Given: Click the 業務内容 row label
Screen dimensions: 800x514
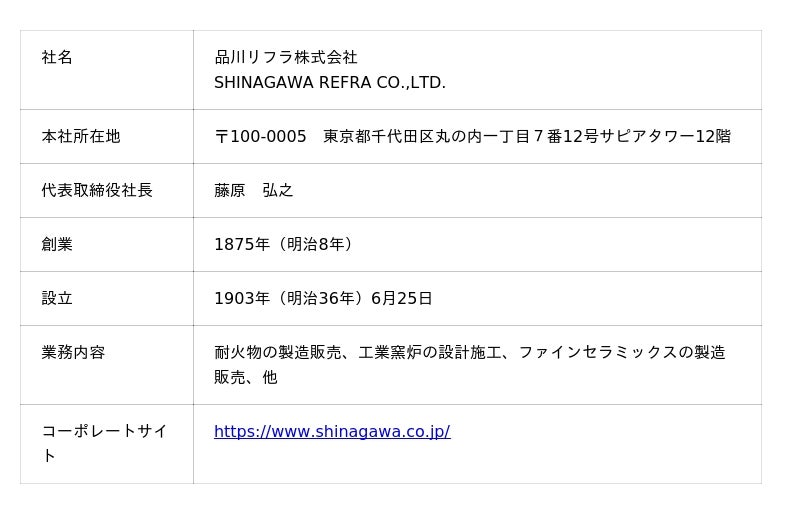Looking at the screenshot, I should (x=73, y=353).
